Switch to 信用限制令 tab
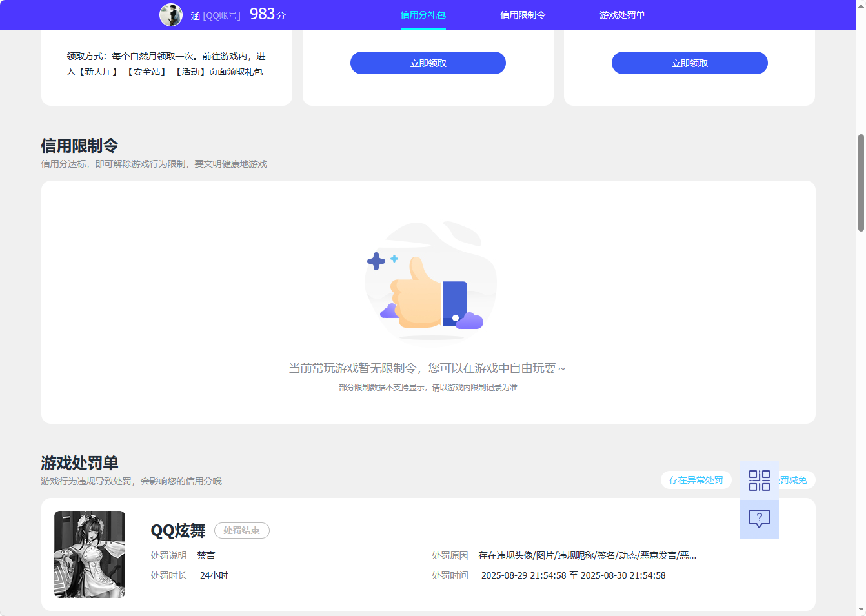 (523, 15)
